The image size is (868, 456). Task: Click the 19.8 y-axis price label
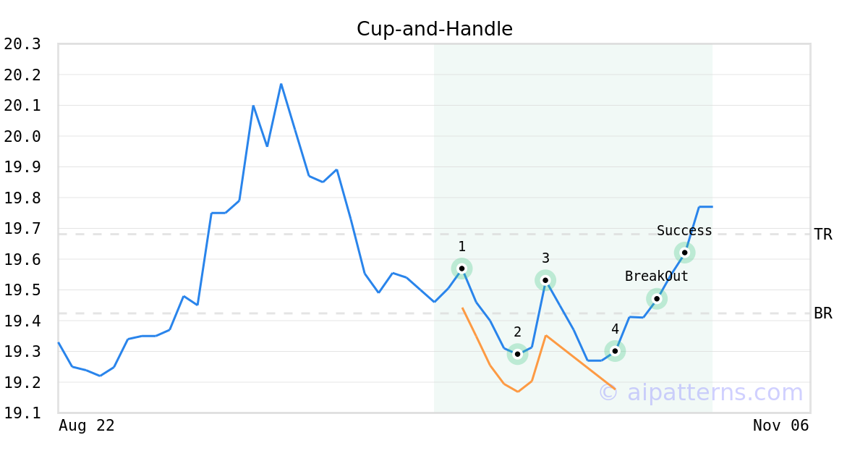pos(22,198)
